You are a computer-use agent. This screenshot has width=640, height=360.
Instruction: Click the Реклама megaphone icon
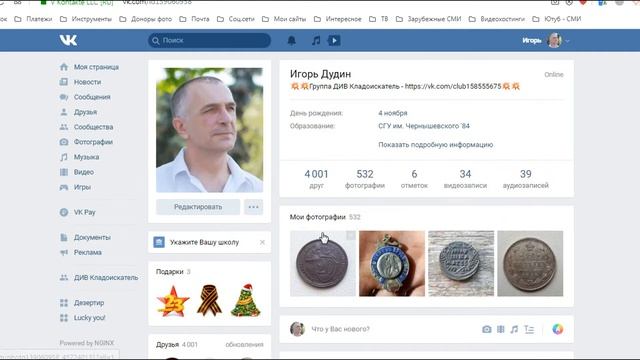click(64, 253)
